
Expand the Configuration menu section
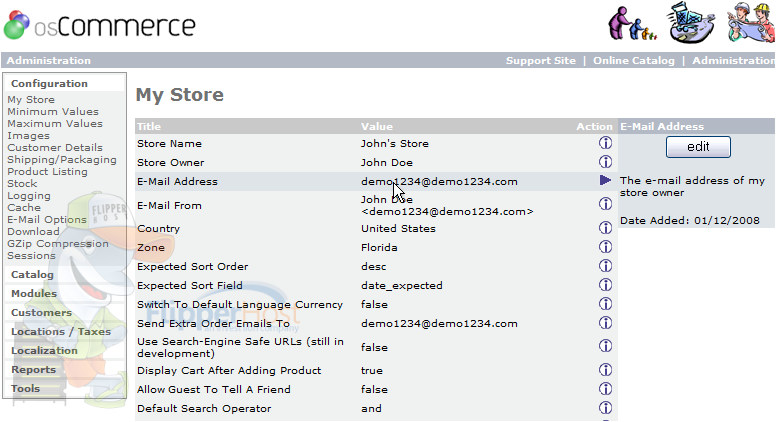click(x=49, y=84)
